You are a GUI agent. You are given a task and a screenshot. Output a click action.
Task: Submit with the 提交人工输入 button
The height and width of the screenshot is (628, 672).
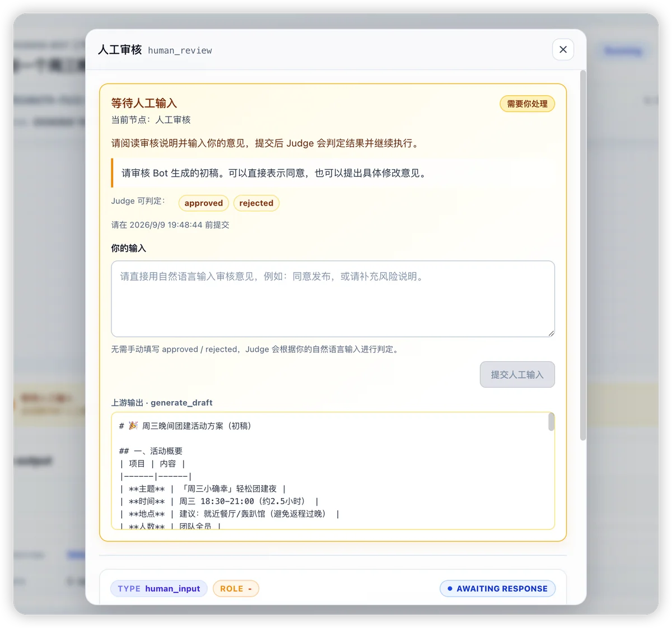click(517, 374)
